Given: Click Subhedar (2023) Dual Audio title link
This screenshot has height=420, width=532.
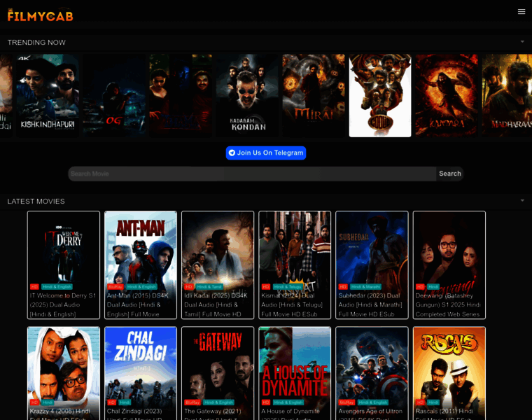Looking at the screenshot, I should [x=370, y=304].
